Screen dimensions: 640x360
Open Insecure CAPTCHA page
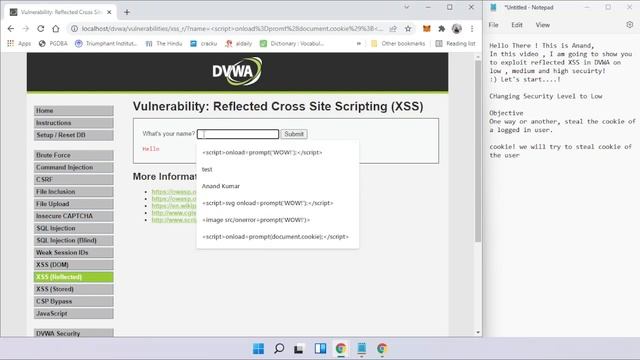point(73,216)
